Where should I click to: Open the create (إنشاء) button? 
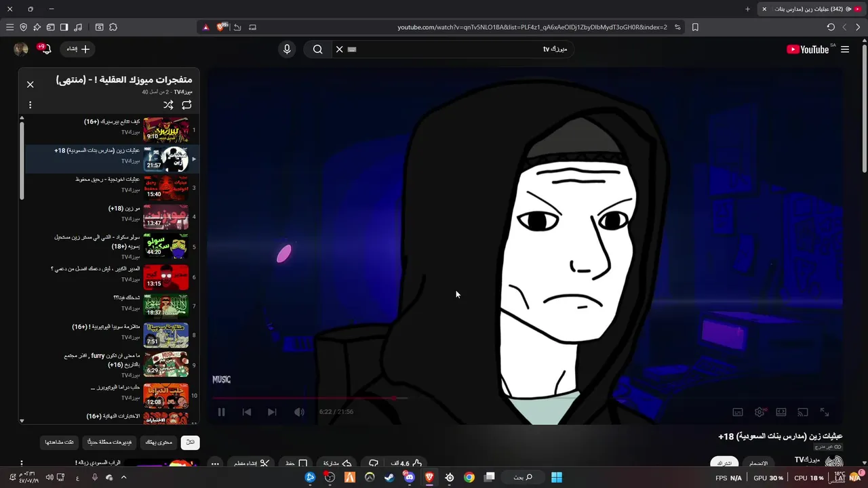[x=77, y=49]
